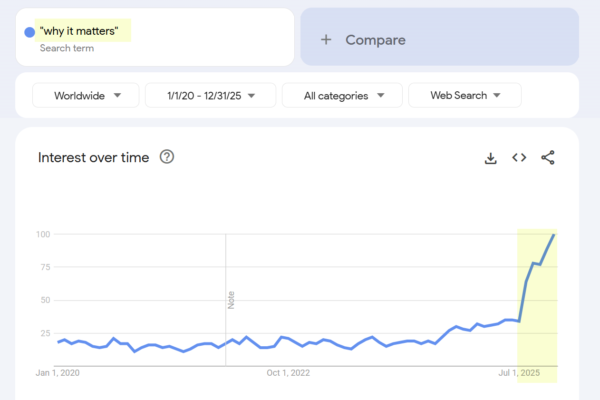Click the Jan 1, 2020 axis label
600x400 pixels.
click(59, 373)
